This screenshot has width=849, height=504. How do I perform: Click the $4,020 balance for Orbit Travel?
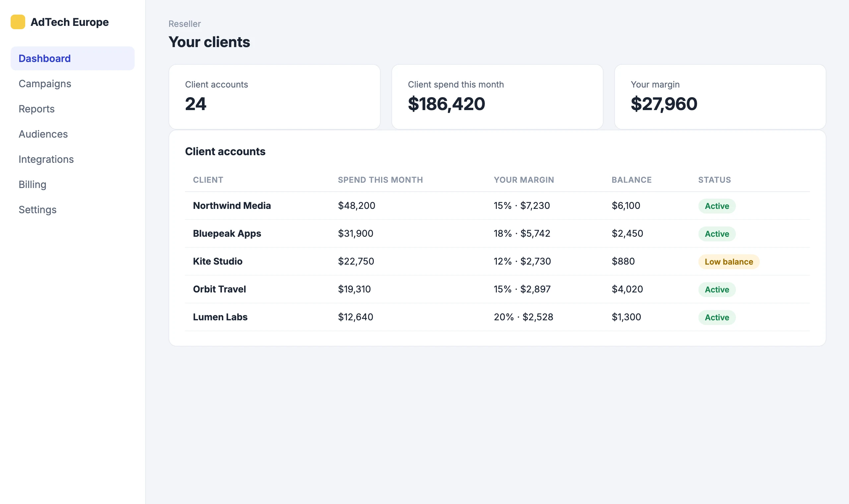tap(627, 289)
